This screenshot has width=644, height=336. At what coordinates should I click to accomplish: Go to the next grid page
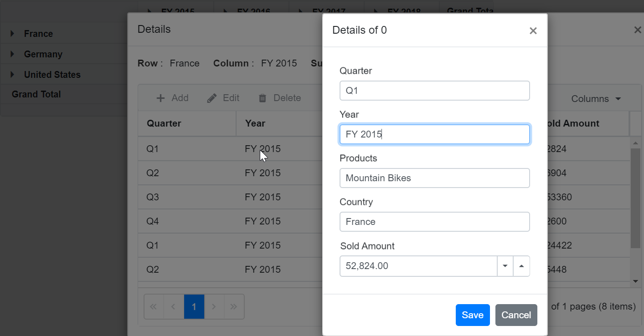(214, 306)
